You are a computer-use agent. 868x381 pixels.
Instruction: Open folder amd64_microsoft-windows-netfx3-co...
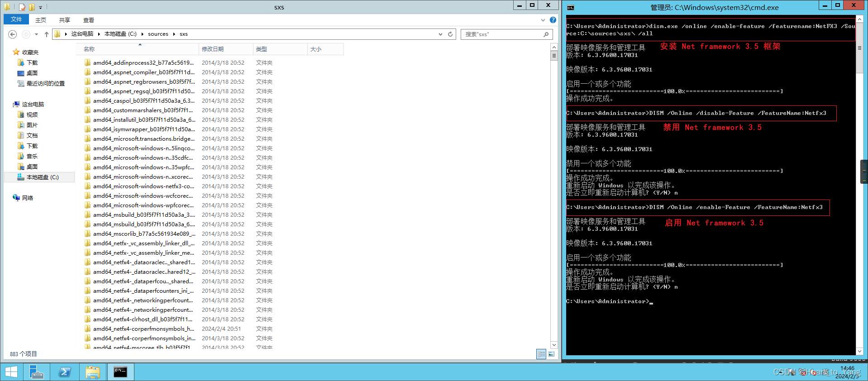(143, 186)
